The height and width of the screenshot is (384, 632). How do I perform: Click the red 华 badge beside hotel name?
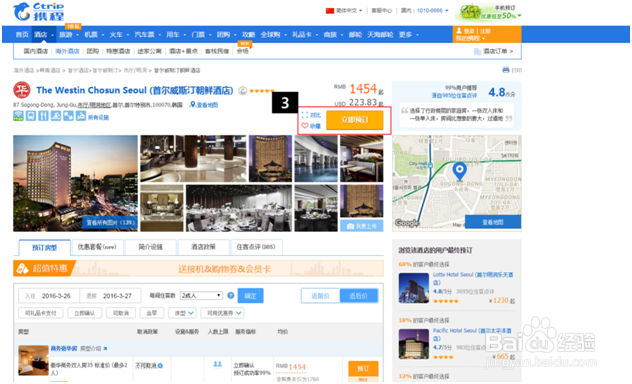click(22, 90)
